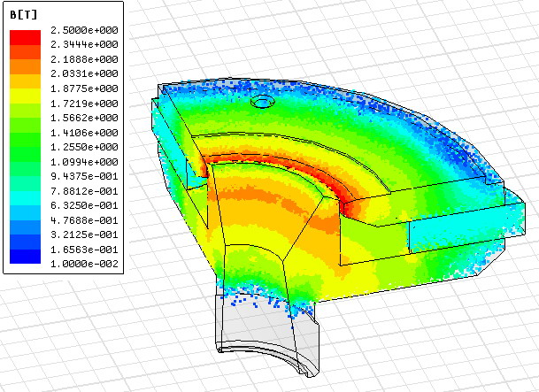
Task: Click the 1.0000e-002 legend value
Action: pyautogui.click(x=85, y=264)
